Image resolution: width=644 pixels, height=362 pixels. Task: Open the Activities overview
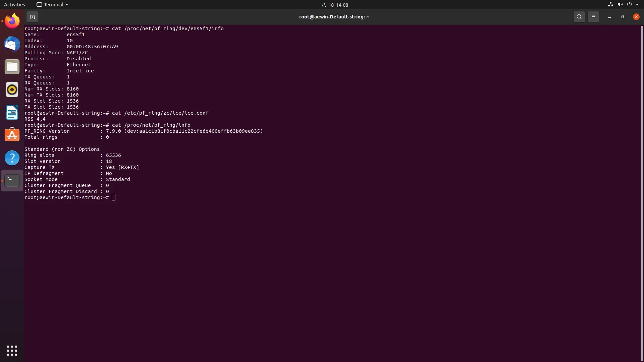click(x=14, y=4)
